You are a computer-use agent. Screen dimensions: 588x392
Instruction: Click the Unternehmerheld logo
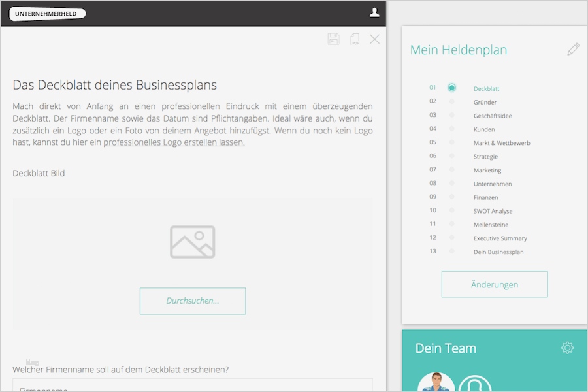click(x=47, y=13)
